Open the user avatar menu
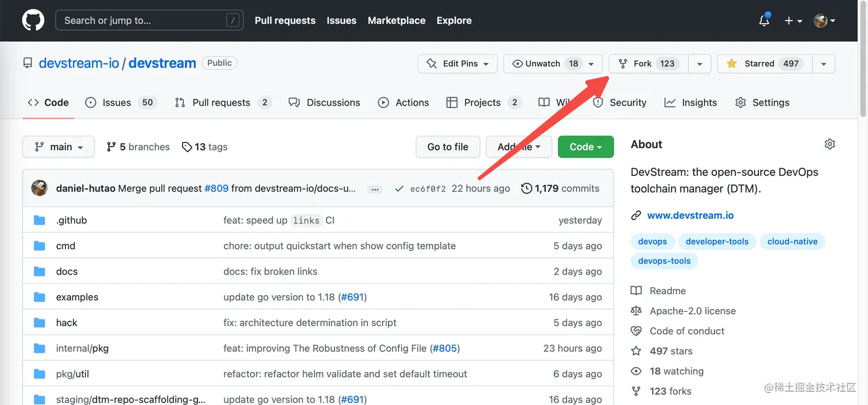Viewport: 868px width, 405px height. point(824,20)
